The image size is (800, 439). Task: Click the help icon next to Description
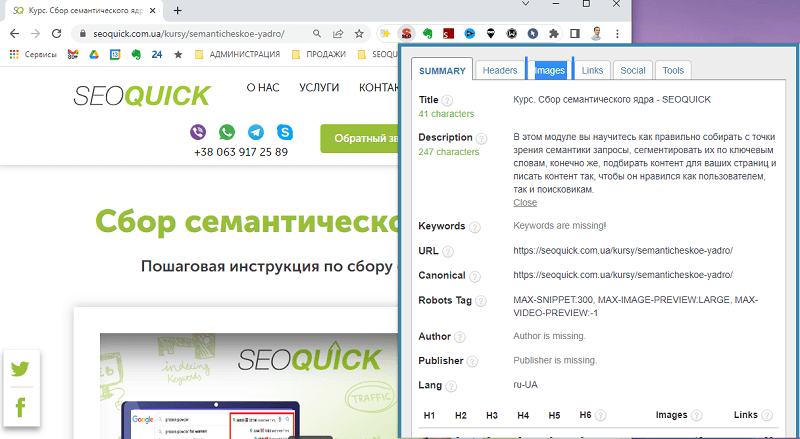(481, 138)
